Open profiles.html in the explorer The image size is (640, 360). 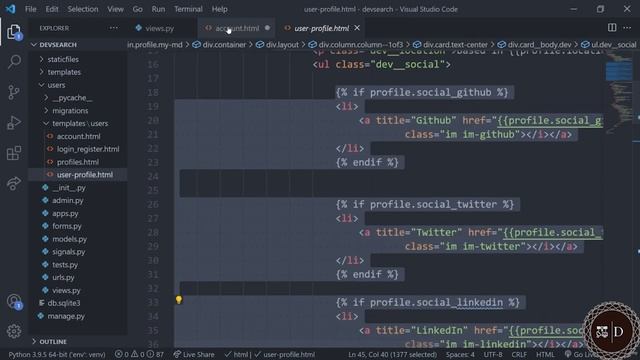pyautogui.click(x=78, y=162)
